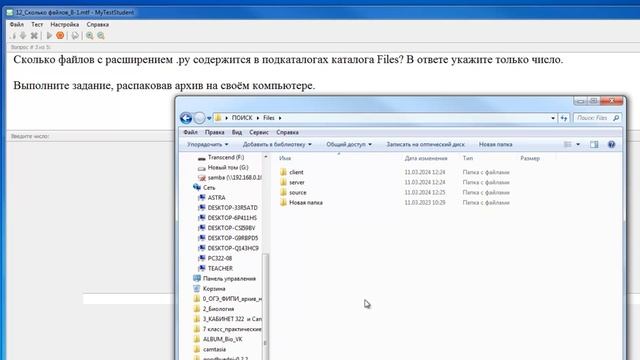This screenshot has width=640, height=360.
Task: Open the Добавить в библиотеку dropdown
Action: tap(277, 144)
